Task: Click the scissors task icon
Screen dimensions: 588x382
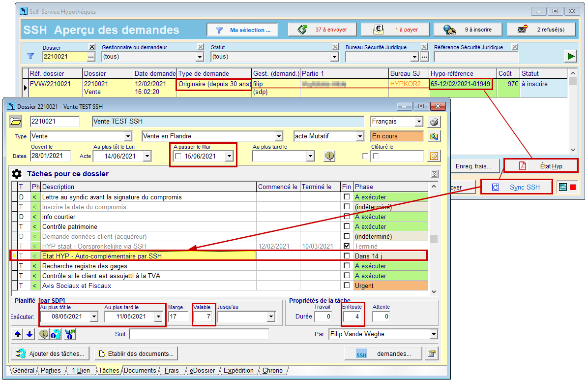Action: click(x=70, y=334)
